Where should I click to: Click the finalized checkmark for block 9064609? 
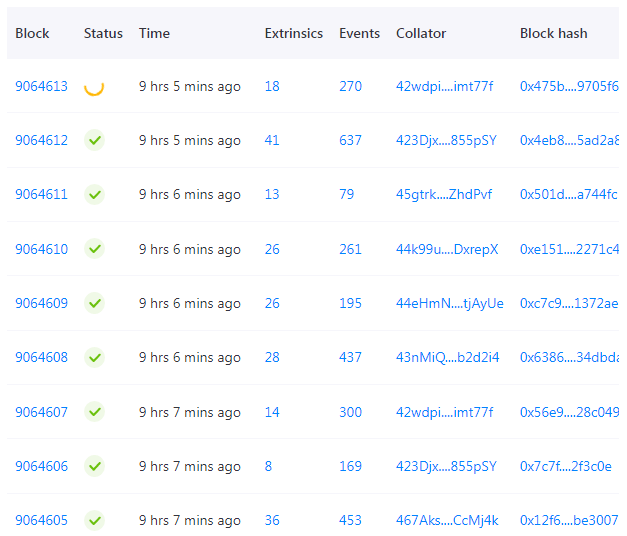[x=94, y=303]
